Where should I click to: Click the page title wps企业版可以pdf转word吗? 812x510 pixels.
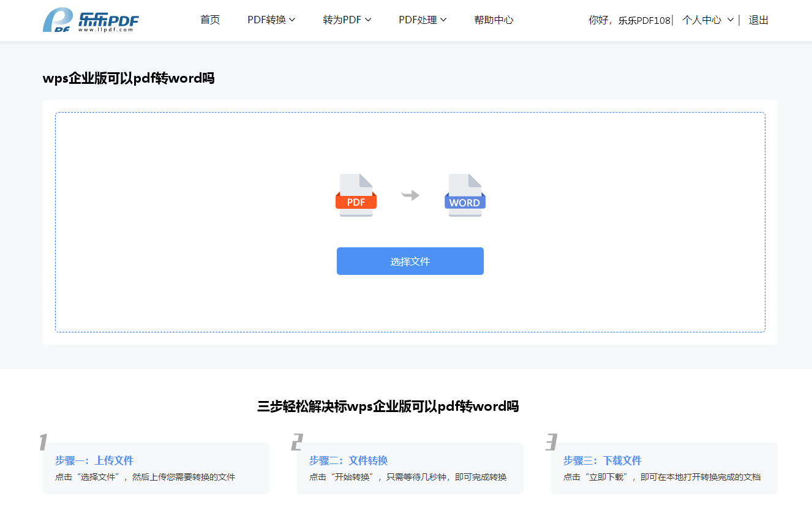click(x=129, y=78)
